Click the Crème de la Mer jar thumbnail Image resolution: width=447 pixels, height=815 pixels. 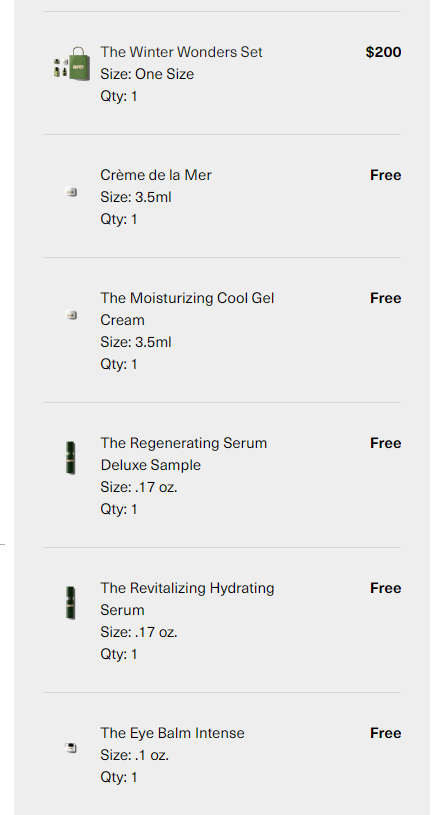tap(72, 192)
